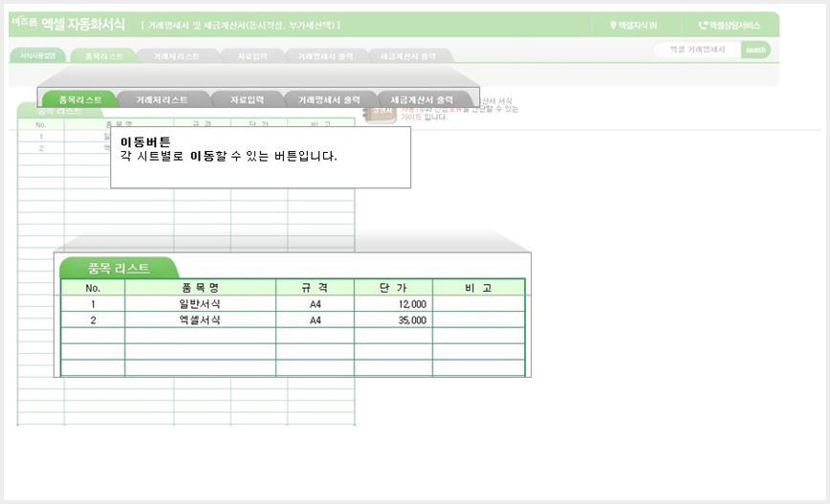Select the 엑셀서식 item cell
Image resolution: width=830 pixels, height=504 pixels.
200,319
